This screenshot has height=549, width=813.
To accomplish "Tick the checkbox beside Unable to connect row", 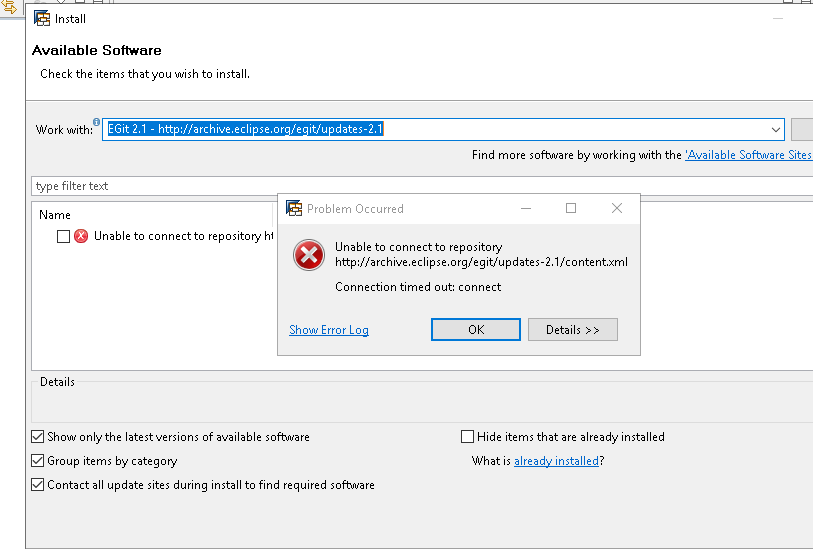I will pos(63,236).
